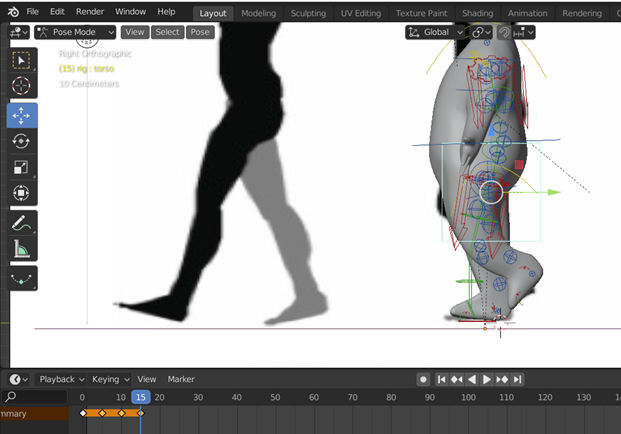621x434 pixels.
Task: Click the keyframe diamond at frame 10
Action: [x=122, y=413]
